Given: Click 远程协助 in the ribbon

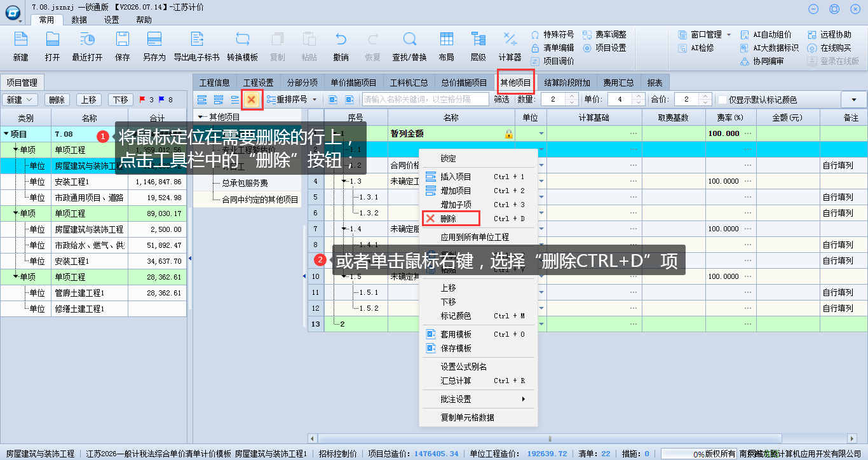Looking at the screenshot, I should point(829,34).
